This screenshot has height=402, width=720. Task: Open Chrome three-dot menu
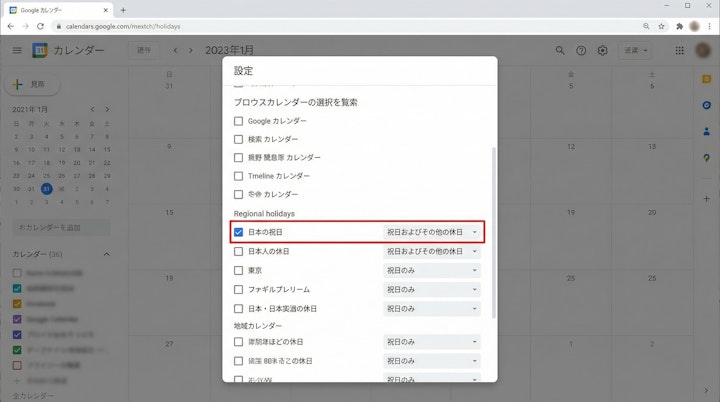point(709,26)
